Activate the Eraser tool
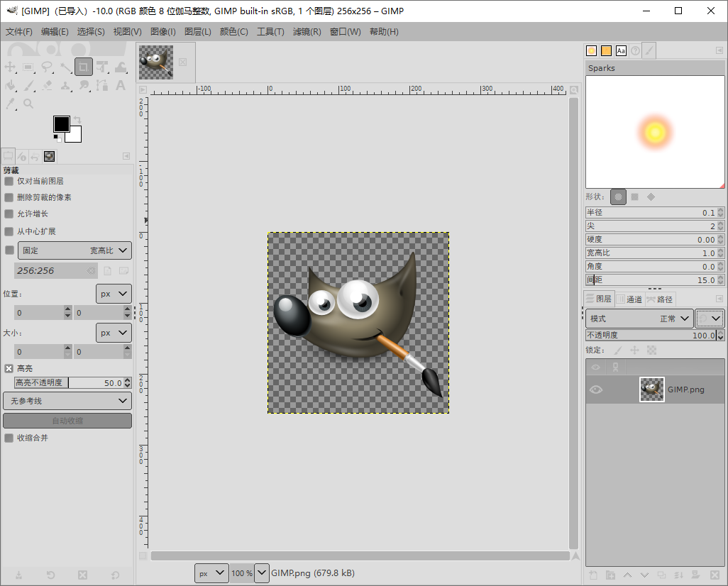 click(48, 86)
